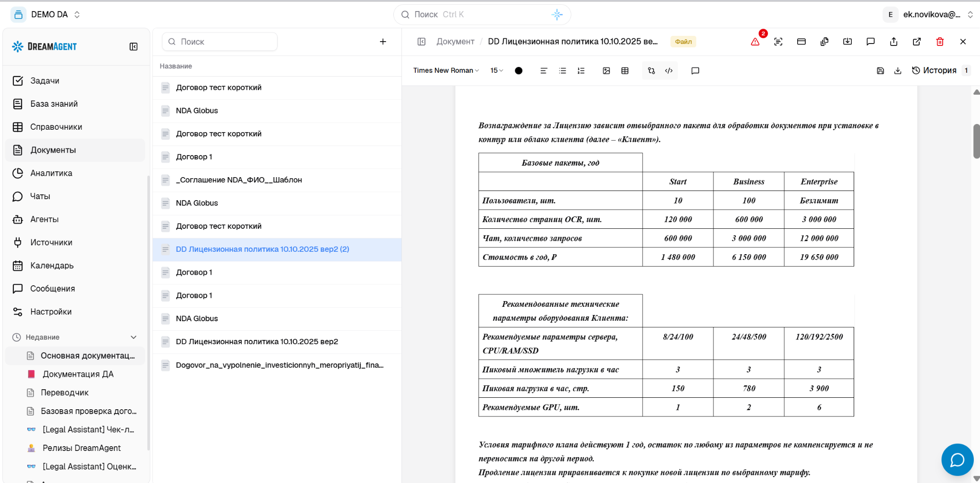The height and width of the screenshot is (483, 980).
Task: Open document in new window icon
Action: (917, 42)
